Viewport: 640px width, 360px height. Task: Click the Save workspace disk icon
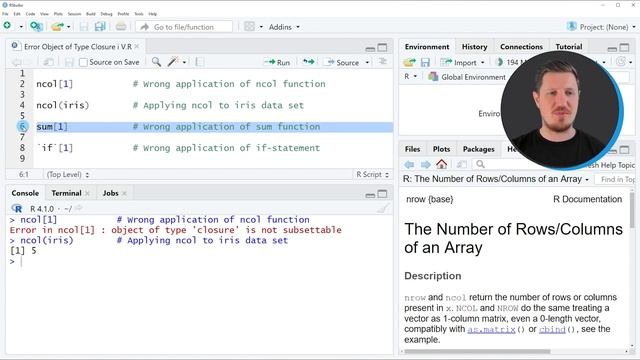pyautogui.click(x=425, y=62)
